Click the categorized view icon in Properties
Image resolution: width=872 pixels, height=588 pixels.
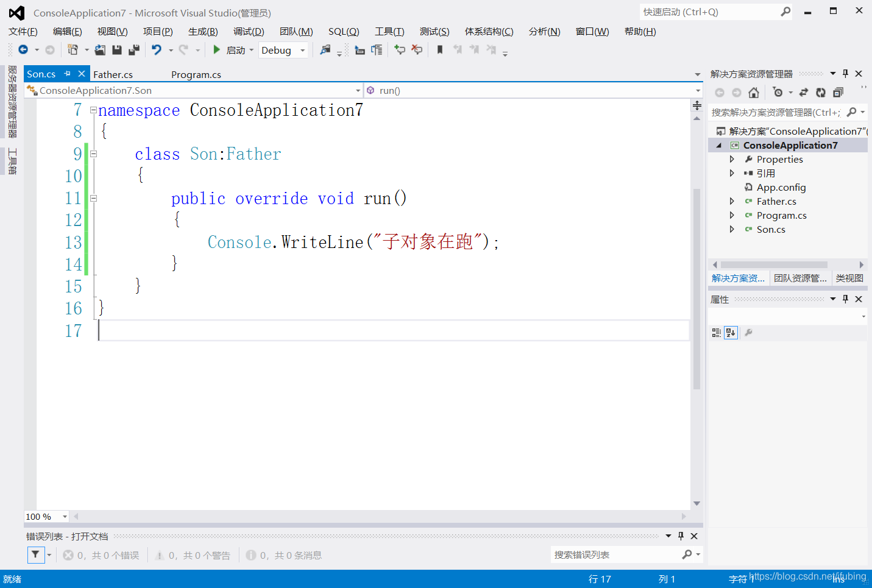pyautogui.click(x=717, y=333)
